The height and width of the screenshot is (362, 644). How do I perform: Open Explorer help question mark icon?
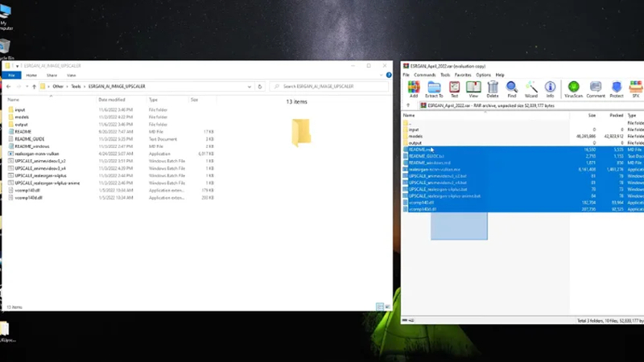pyautogui.click(x=389, y=75)
